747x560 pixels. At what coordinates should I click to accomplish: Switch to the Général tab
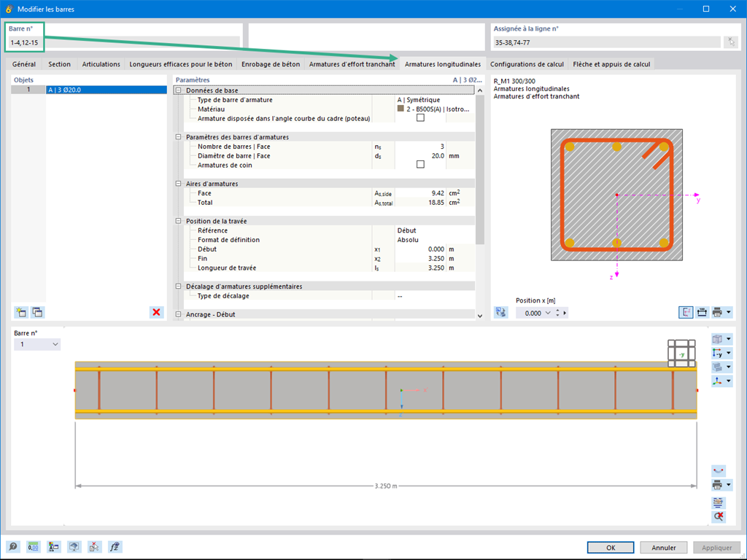[x=24, y=64]
